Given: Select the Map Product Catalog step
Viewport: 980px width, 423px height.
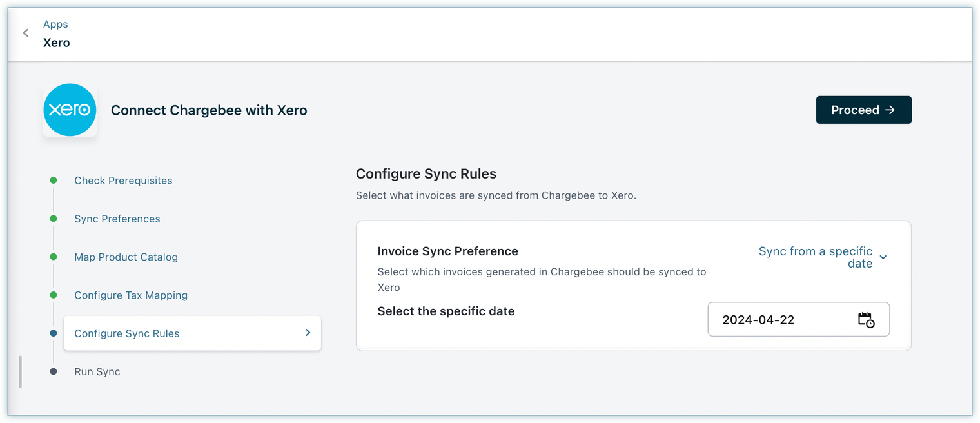Looking at the screenshot, I should click(x=126, y=257).
